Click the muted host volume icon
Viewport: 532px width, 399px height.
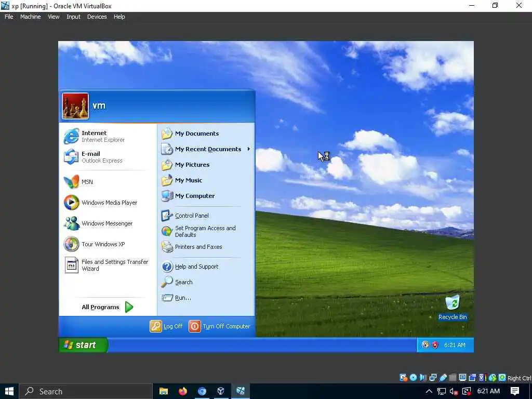coord(454,391)
